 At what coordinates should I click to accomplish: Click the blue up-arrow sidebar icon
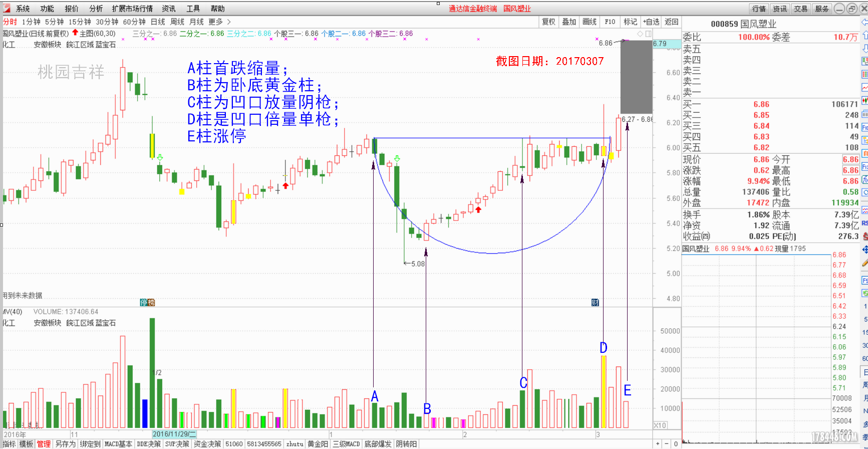pyautogui.click(x=864, y=36)
